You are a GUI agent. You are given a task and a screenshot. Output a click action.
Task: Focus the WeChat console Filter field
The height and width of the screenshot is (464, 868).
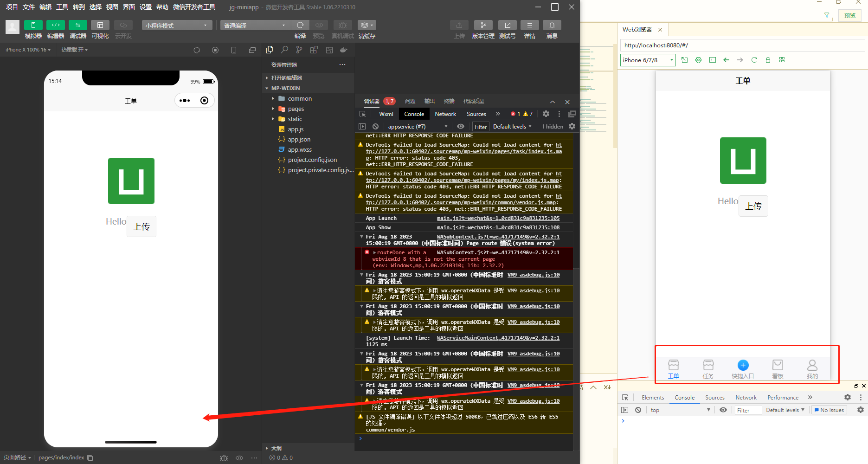click(481, 127)
